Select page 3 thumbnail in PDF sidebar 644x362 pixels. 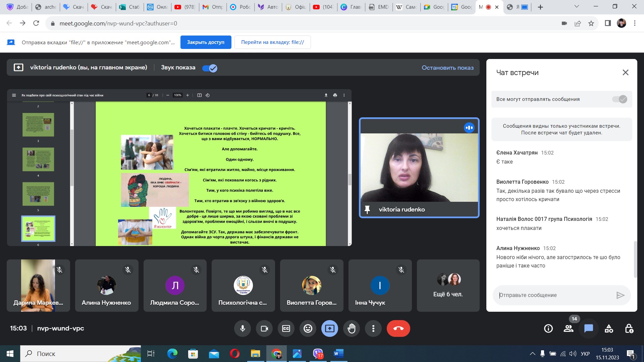click(x=38, y=125)
